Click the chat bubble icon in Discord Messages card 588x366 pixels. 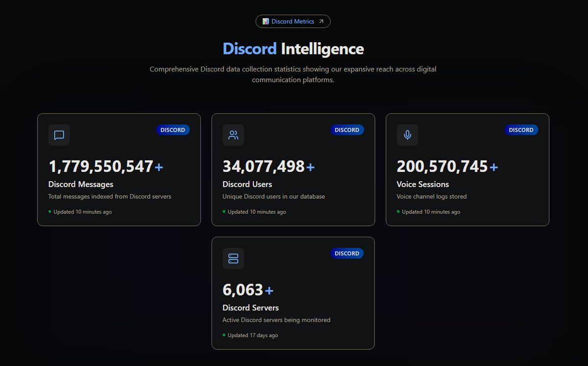59,135
